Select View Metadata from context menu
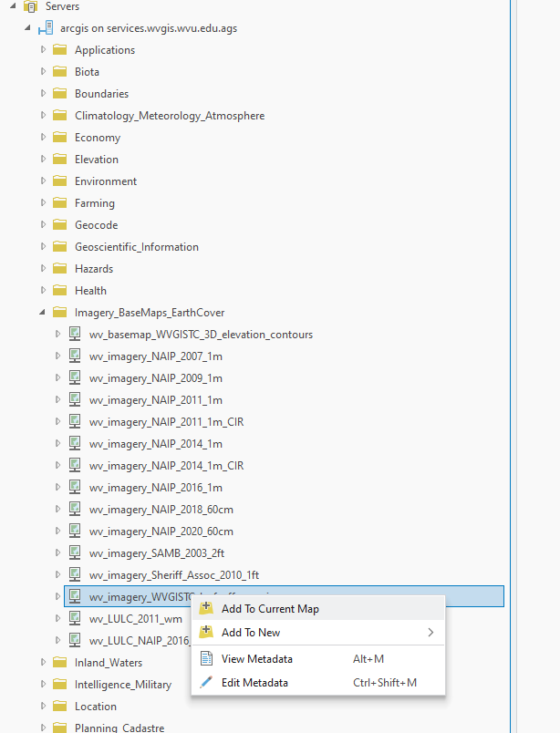This screenshot has height=733, width=560. [x=318, y=659]
